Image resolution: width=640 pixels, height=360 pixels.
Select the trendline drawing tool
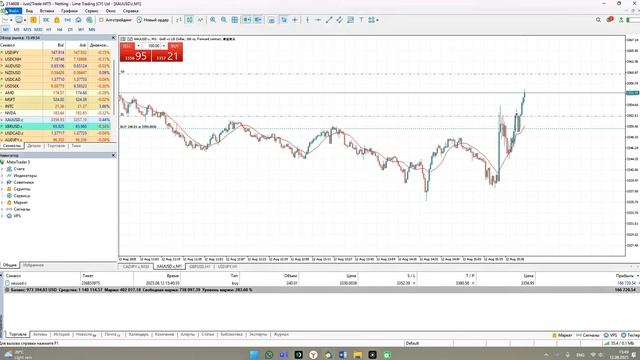coord(329,20)
